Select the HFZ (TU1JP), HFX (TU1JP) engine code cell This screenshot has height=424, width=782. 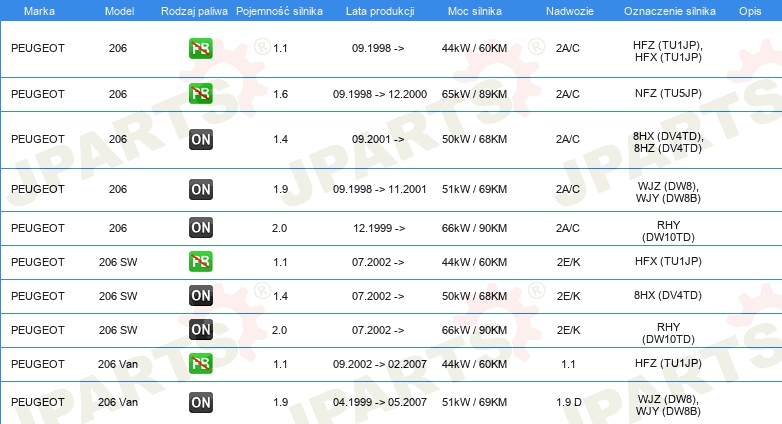point(668,51)
